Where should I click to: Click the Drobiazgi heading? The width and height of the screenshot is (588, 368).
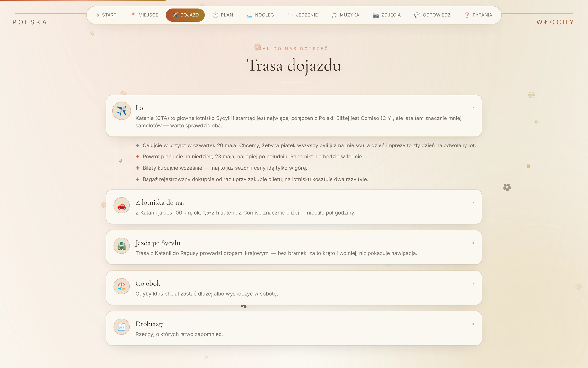[x=150, y=324]
